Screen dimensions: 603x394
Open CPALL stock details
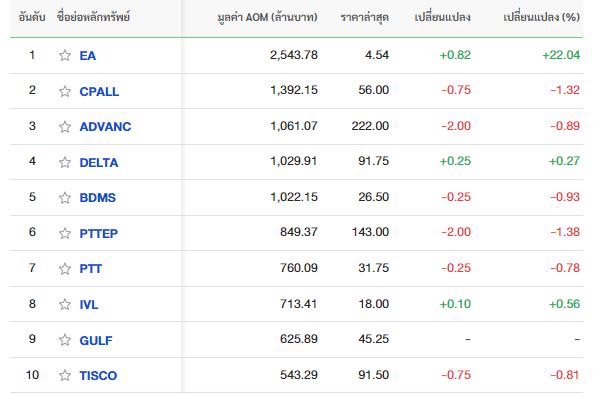pos(99,91)
